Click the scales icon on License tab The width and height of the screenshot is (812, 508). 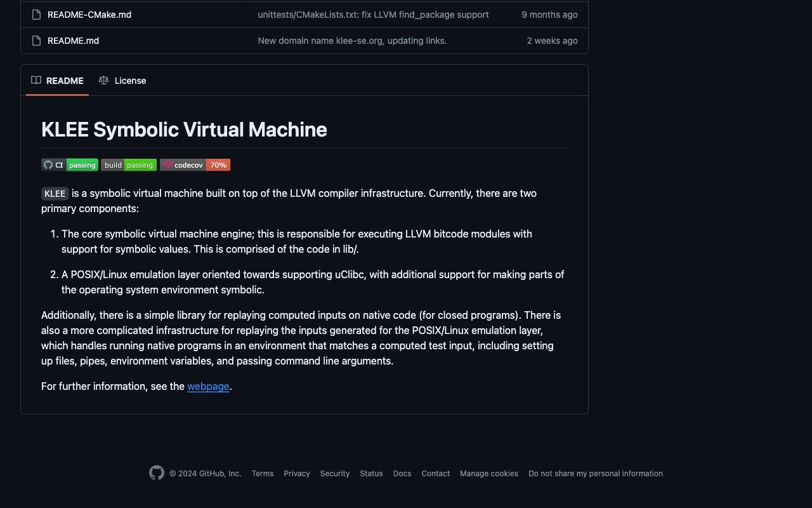tap(103, 80)
